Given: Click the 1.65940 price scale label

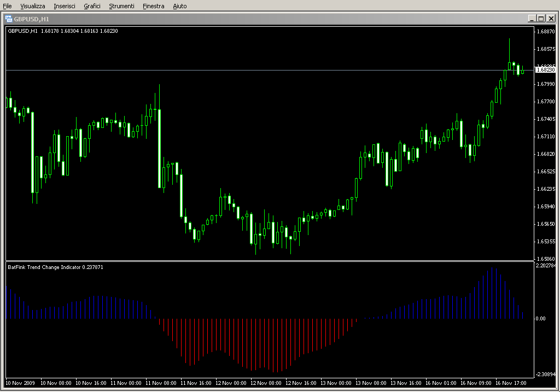Looking at the screenshot, I should 546,206.
